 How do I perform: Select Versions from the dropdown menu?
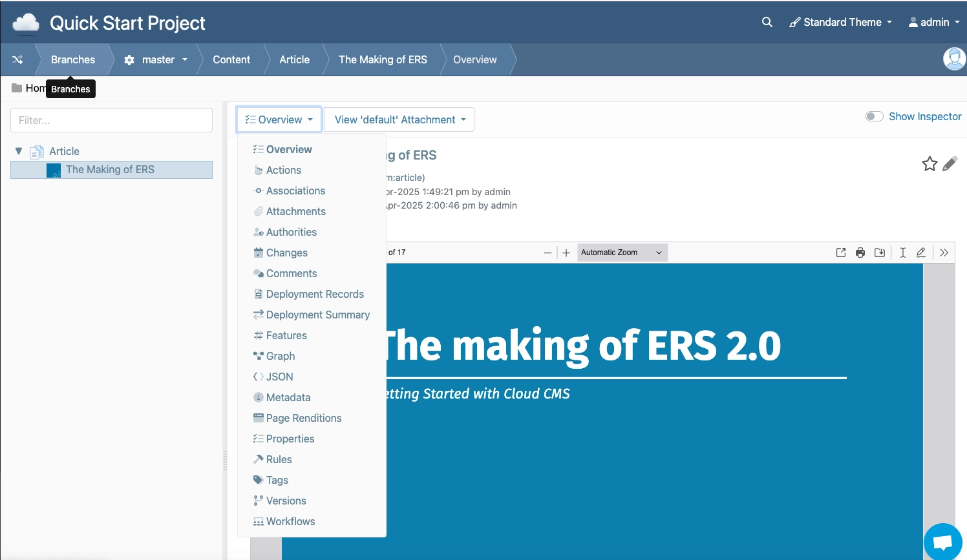pyautogui.click(x=286, y=501)
